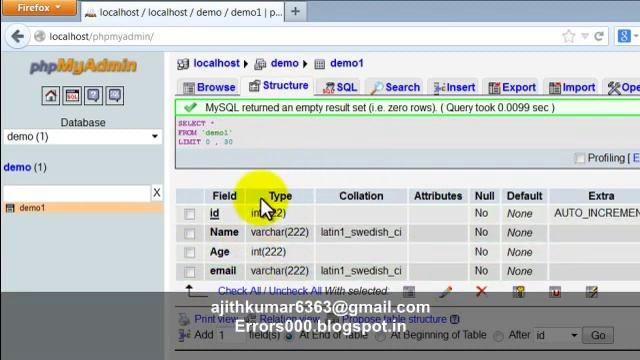Click the varchar(222) type of Name
Viewport: 640px width, 360px height.
(280, 232)
